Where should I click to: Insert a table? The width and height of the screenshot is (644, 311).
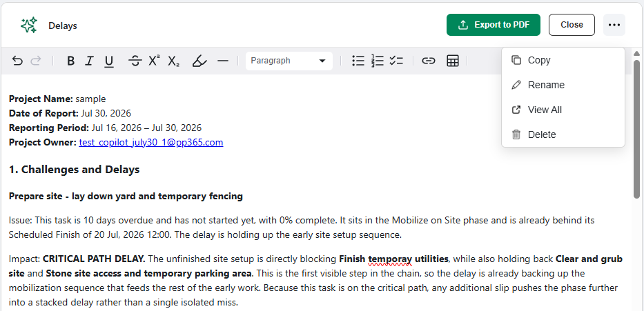pyautogui.click(x=453, y=61)
